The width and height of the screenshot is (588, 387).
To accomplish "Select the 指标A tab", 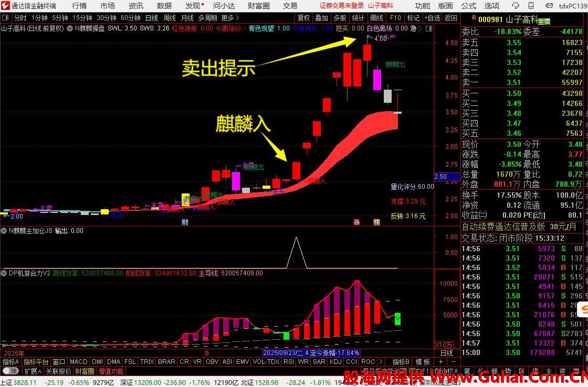I will coord(10,362).
